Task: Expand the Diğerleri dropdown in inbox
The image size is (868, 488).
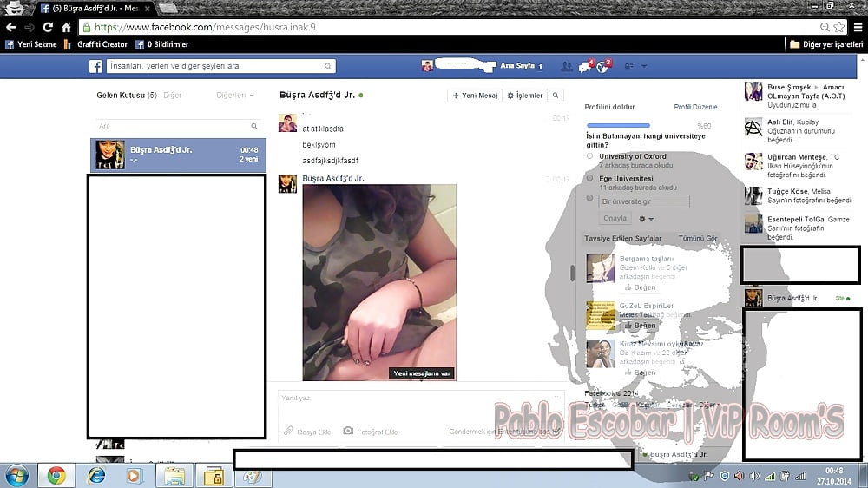Action: pos(235,96)
